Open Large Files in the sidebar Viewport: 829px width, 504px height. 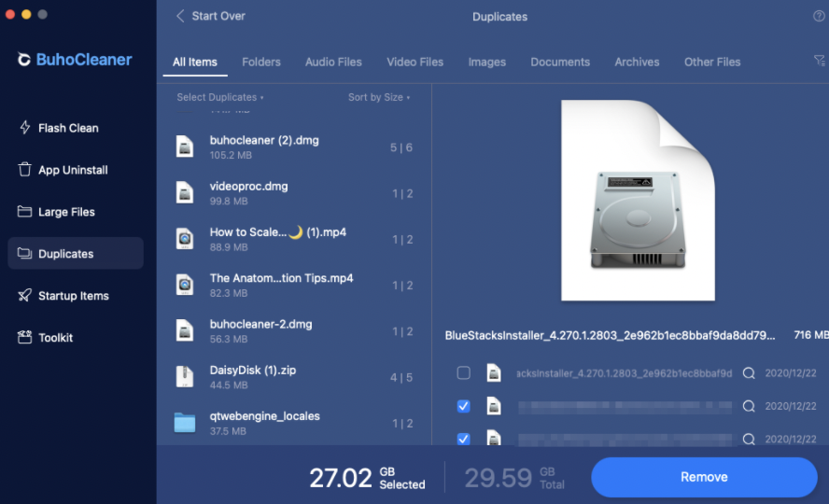[x=75, y=211]
